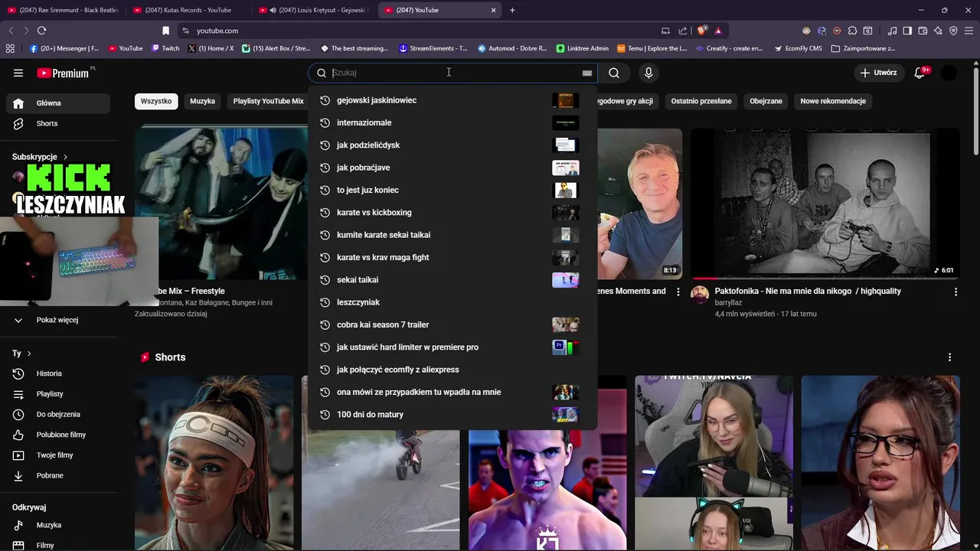
Task: Choose suggestion kumite karate sekai taikai
Action: pos(452,235)
